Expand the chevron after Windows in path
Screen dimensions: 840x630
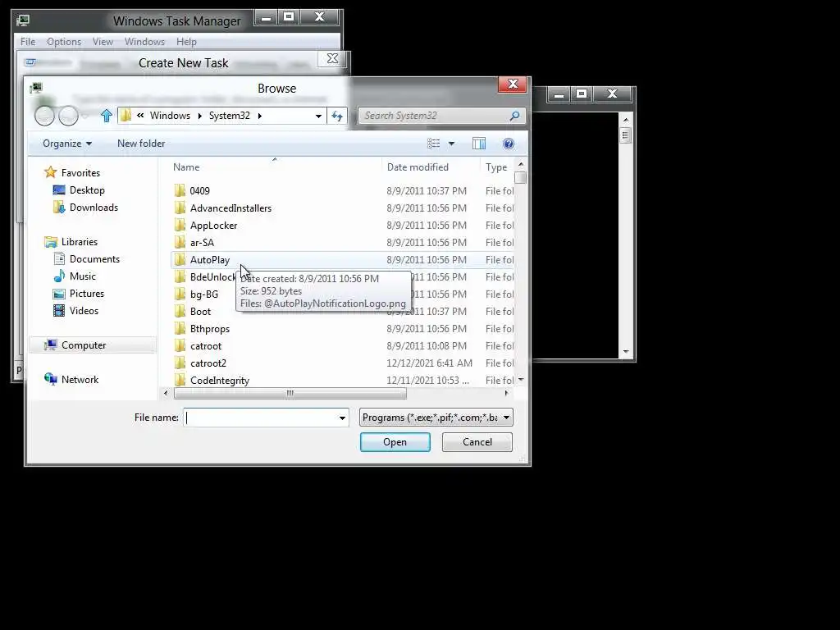click(x=200, y=116)
